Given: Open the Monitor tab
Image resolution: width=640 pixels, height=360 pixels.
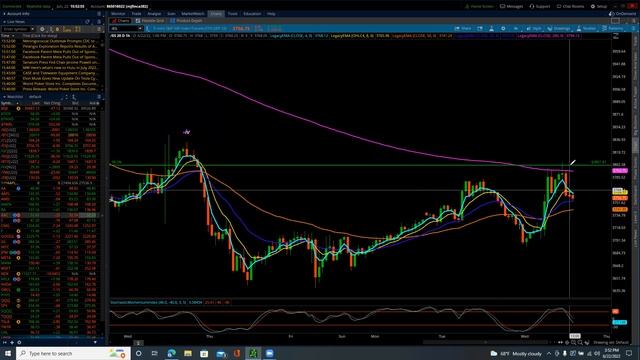Looking at the screenshot, I should 118,13.
